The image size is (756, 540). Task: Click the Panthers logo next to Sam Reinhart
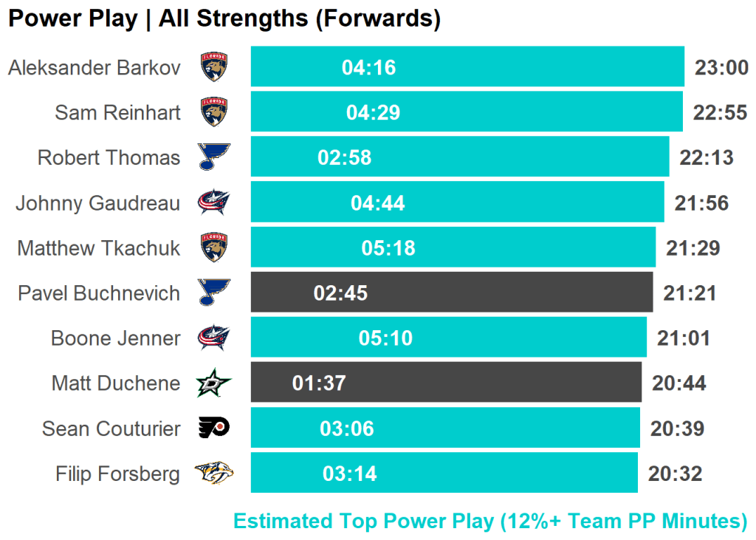coord(214,112)
